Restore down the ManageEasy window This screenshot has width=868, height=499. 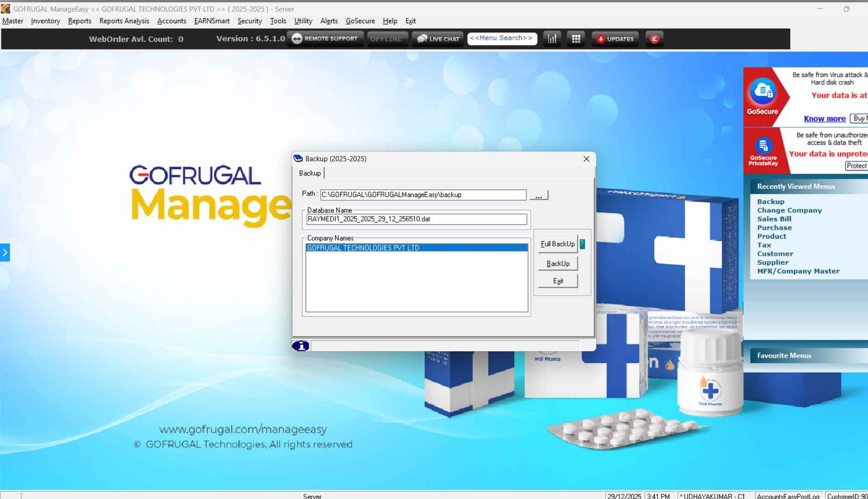(846, 9)
